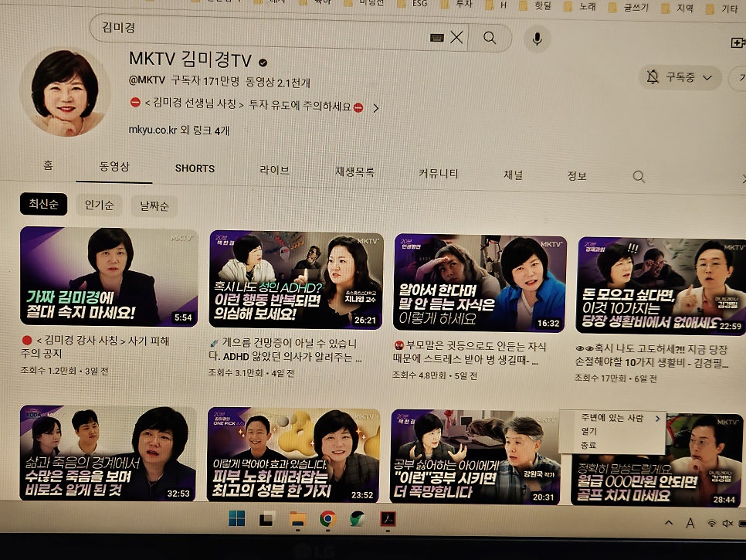Open the 골프 치지 마세요 thumbnail
The height and width of the screenshot is (560, 746).
pyautogui.click(x=656, y=460)
